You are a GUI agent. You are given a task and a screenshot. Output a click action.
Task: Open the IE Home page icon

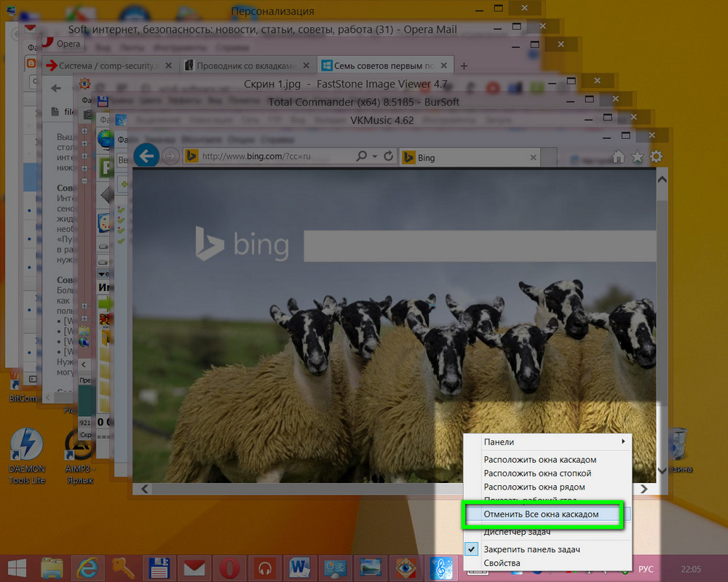[x=618, y=157]
